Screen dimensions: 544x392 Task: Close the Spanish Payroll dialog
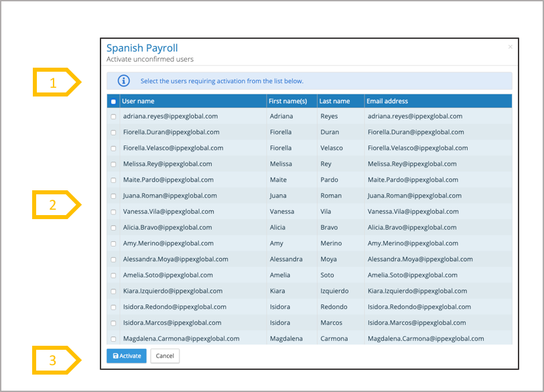click(510, 47)
